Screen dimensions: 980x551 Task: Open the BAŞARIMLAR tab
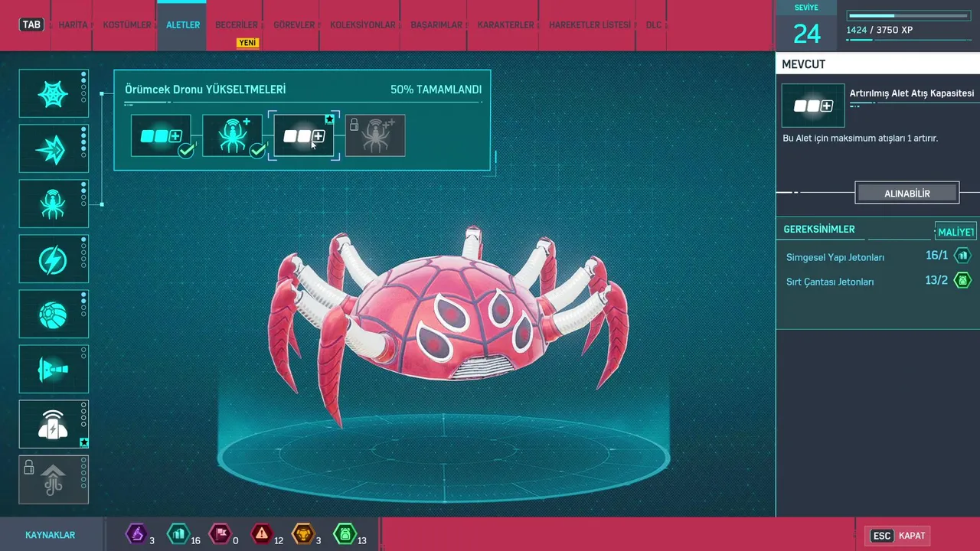(436, 25)
